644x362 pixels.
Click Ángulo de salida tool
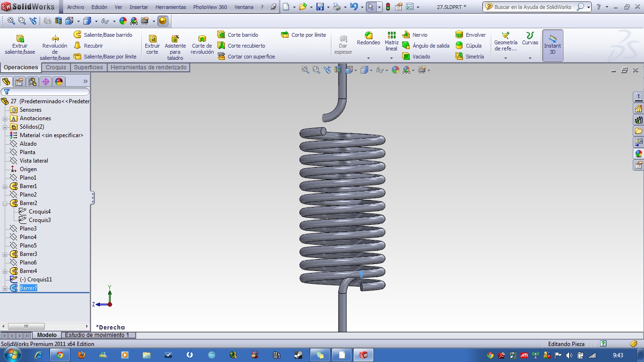[x=426, y=46]
